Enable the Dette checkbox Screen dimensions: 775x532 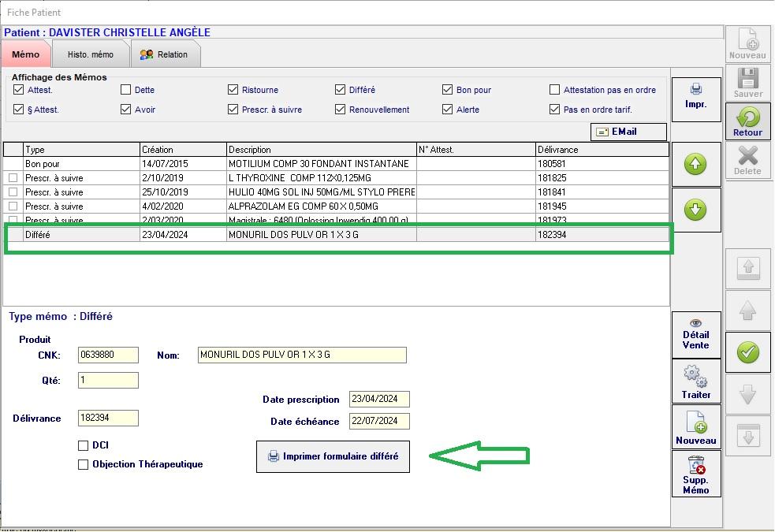[x=126, y=90]
